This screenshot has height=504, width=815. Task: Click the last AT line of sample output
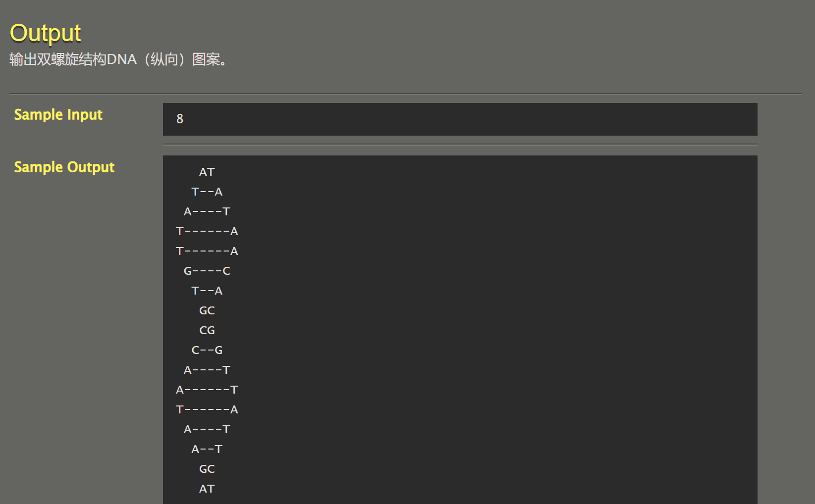(207, 489)
